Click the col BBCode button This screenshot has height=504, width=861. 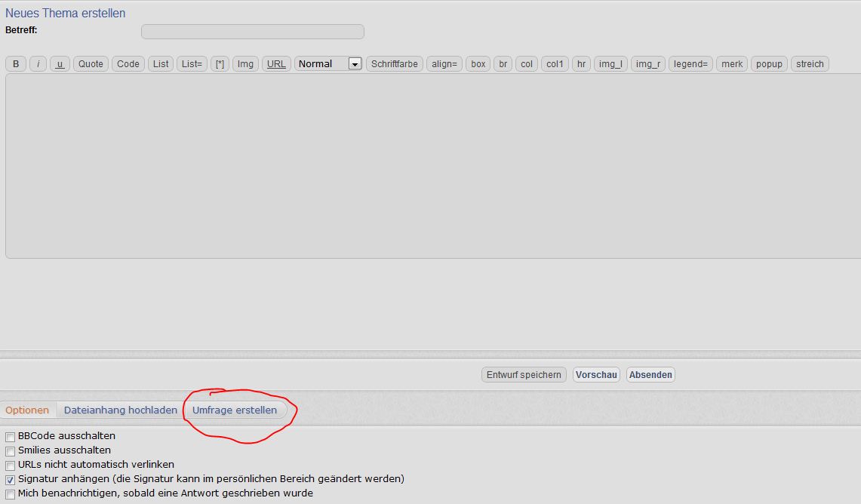(527, 63)
